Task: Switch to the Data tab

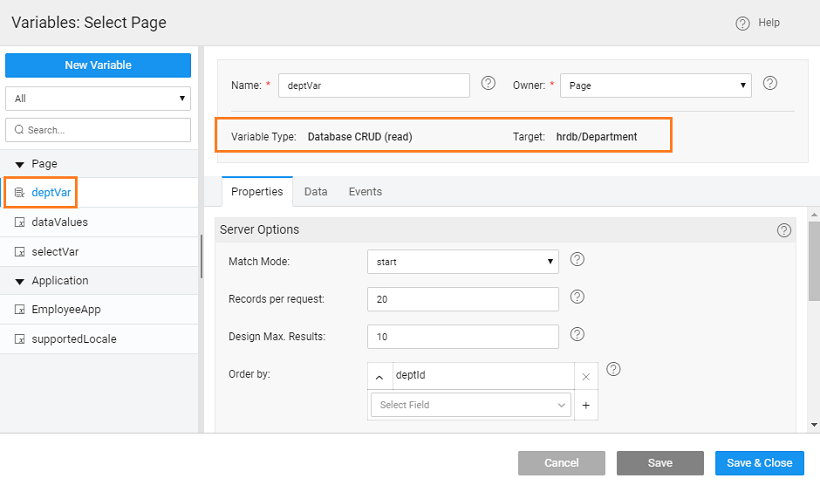Action: coord(316,191)
